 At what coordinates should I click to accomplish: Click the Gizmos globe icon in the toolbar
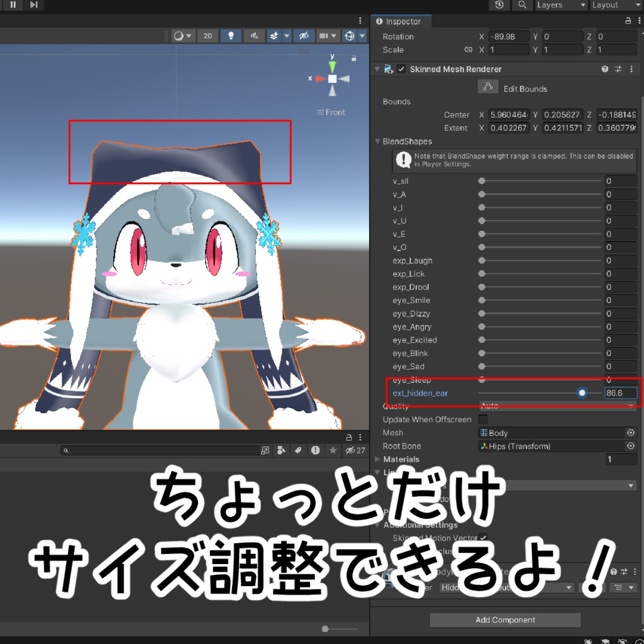pos(351,35)
